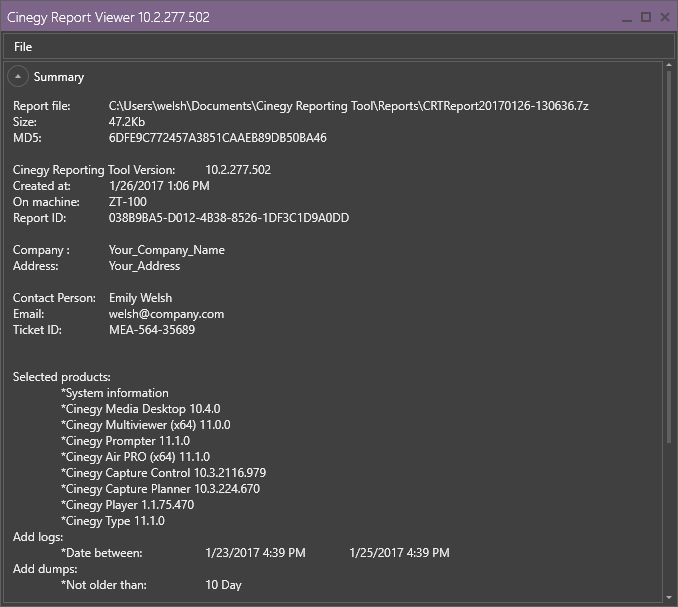678x607 pixels.
Task: Click the MD5 hash 6DFE9C772457A3851CAAEB89DB50BA46
Action: pos(217,138)
